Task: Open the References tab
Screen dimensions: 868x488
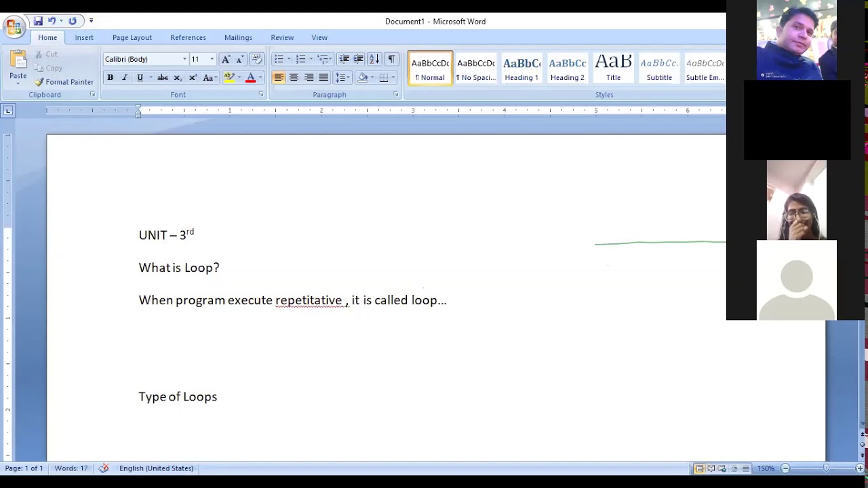Action: pyautogui.click(x=188, y=37)
